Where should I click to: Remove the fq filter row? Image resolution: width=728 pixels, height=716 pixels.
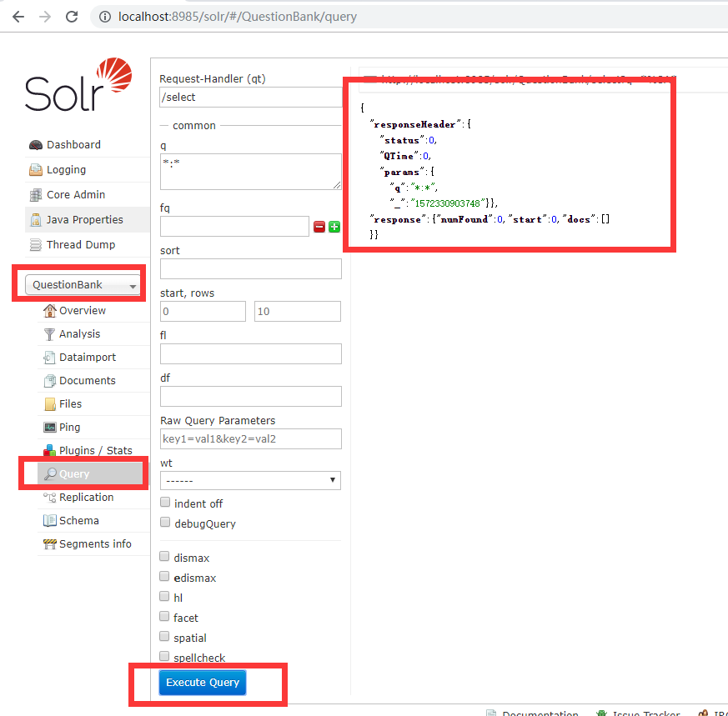click(319, 226)
